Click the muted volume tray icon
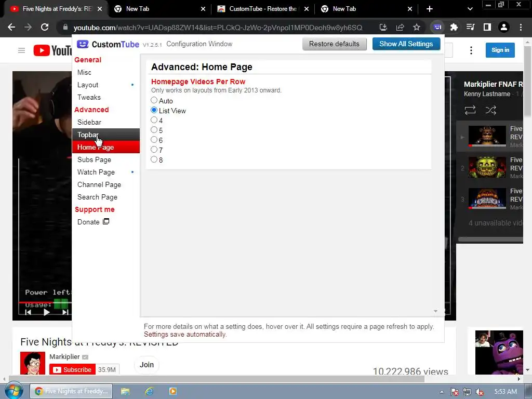 coord(480,392)
